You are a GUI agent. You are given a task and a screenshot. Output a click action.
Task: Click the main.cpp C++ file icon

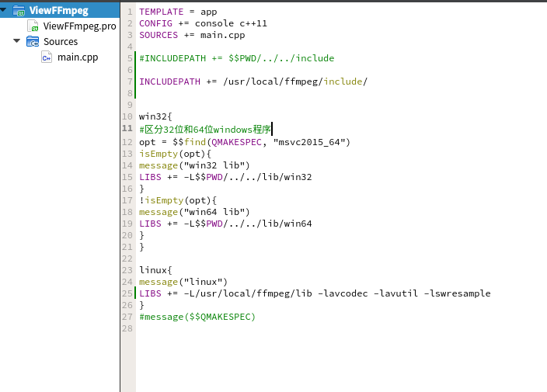coord(47,57)
